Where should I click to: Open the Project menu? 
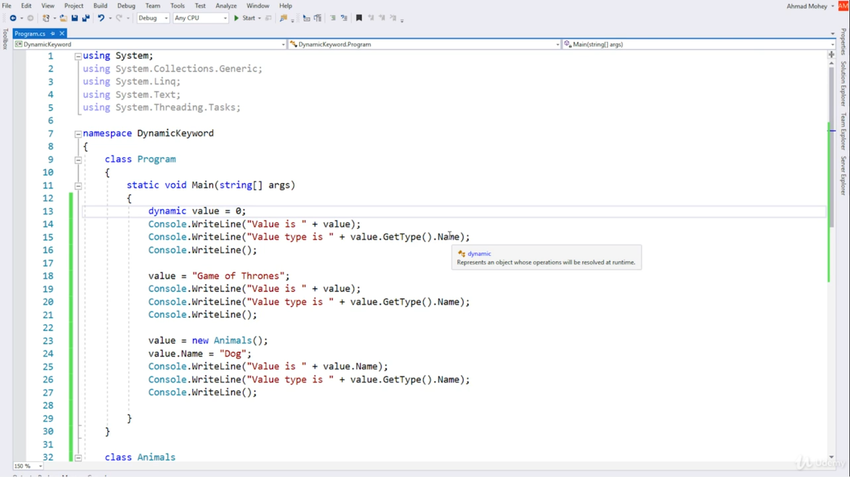(x=74, y=5)
